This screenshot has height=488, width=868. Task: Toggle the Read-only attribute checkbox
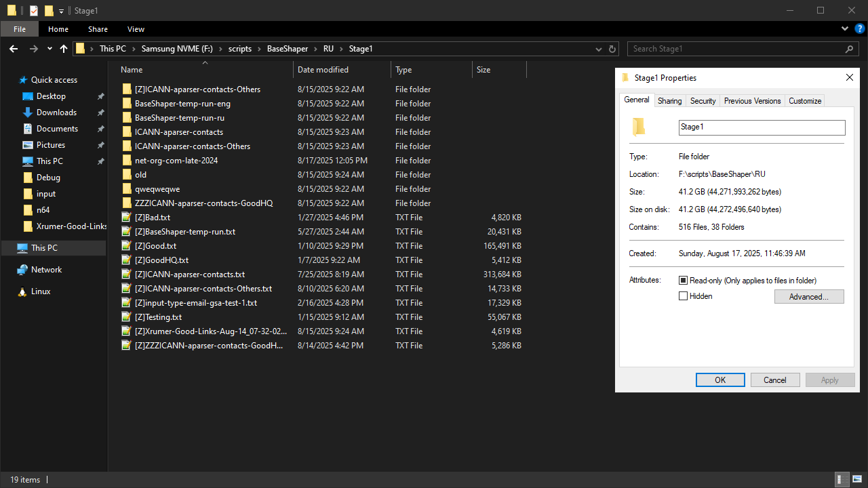tap(684, 281)
